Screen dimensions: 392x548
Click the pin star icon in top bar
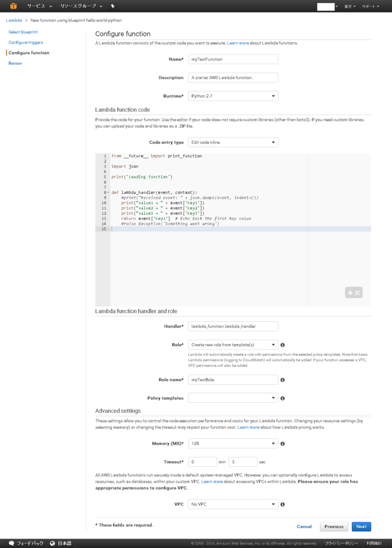click(112, 6)
